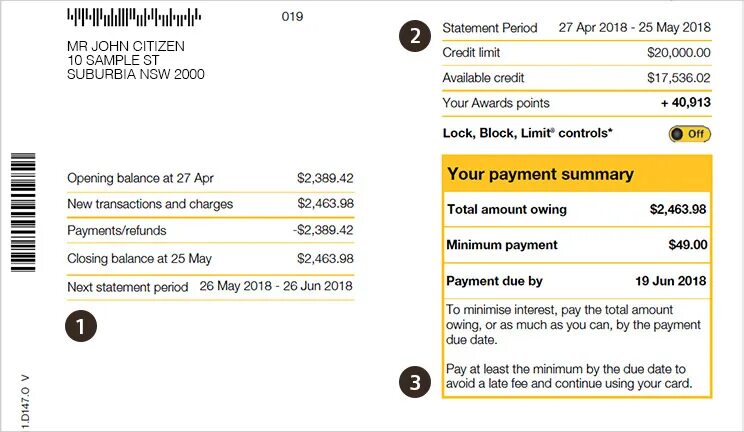744x432 pixels.
Task: Select the Total amount owing row
Action: pyautogui.click(x=576, y=209)
